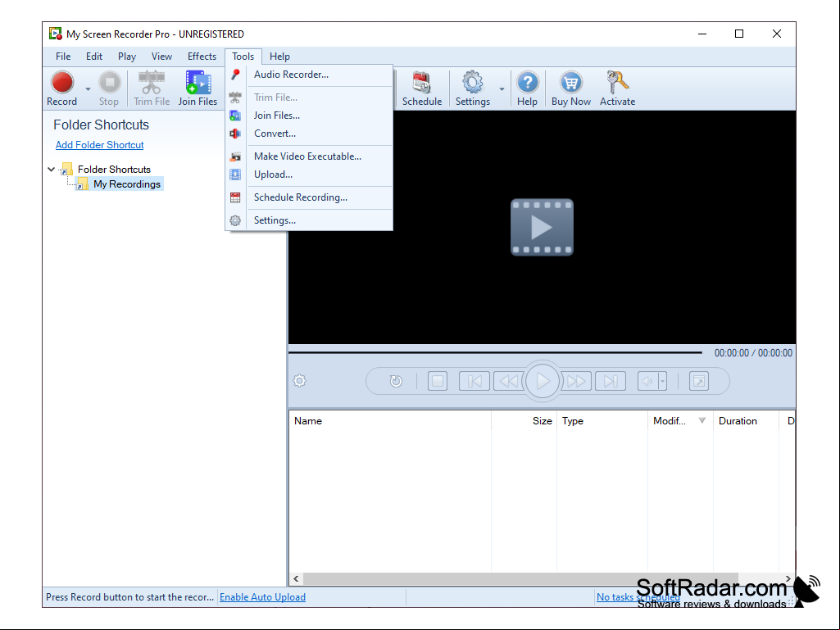Skip to next file in player
840x630 pixels.
coord(611,381)
